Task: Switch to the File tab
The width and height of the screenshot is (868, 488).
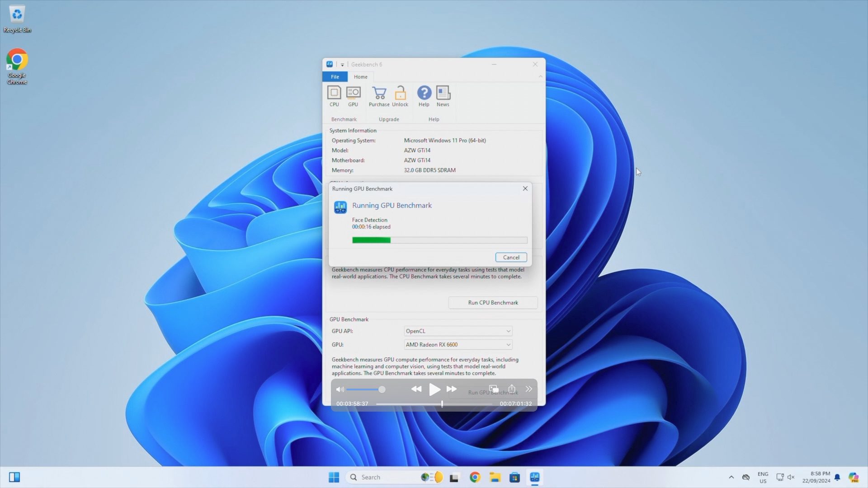Action: [x=335, y=76]
